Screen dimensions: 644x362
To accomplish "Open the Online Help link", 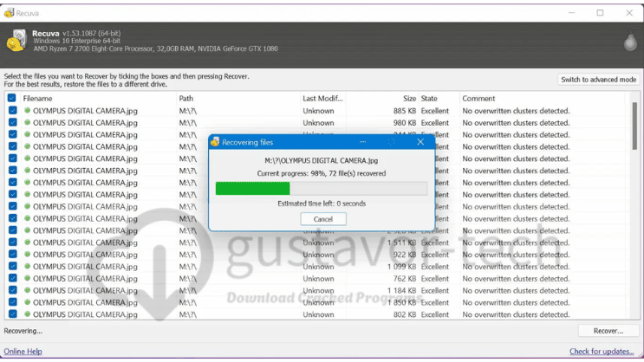I will pyautogui.click(x=23, y=352).
